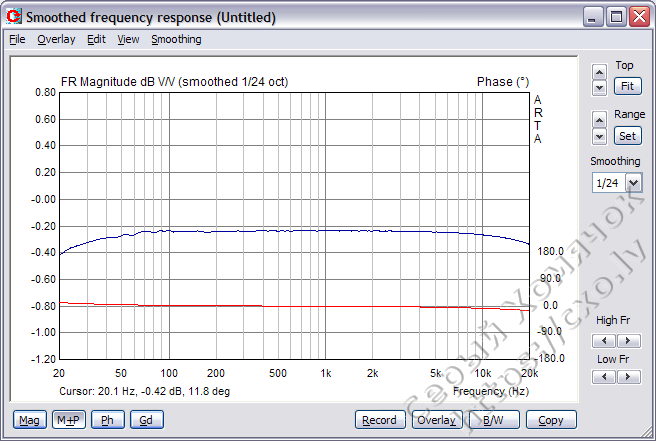
Task: Raise graph top with Top up arrow
Action: 600,72
